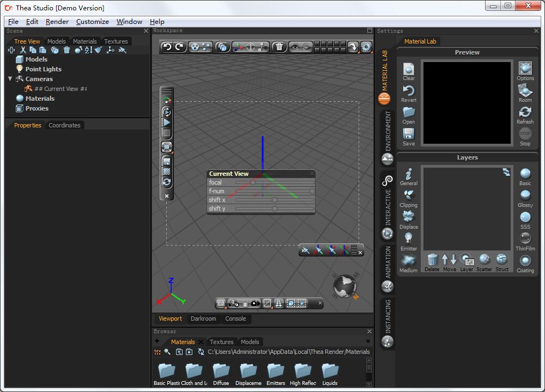Open the Browser panel dropdown arrow

pyautogui.click(x=368, y=342)
